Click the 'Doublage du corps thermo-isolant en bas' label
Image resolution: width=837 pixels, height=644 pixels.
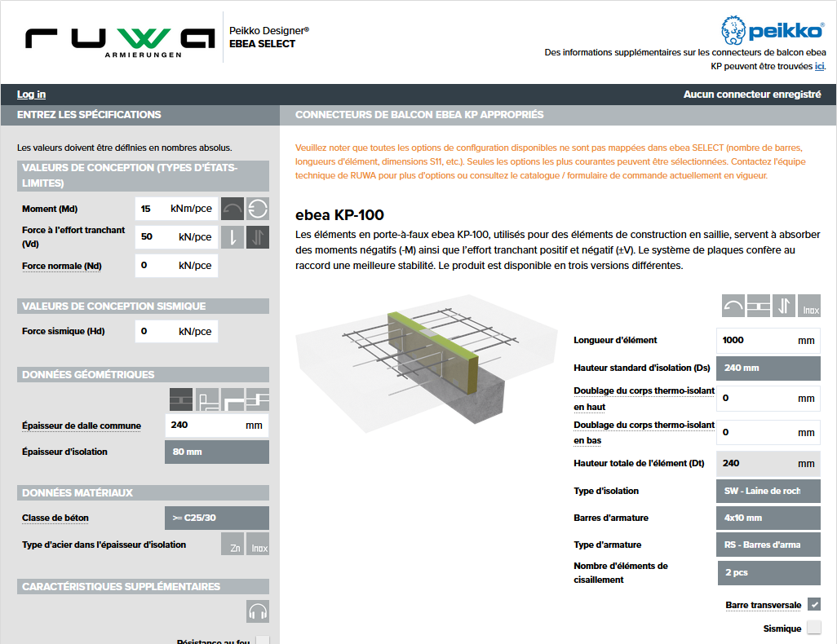[644, 432]
